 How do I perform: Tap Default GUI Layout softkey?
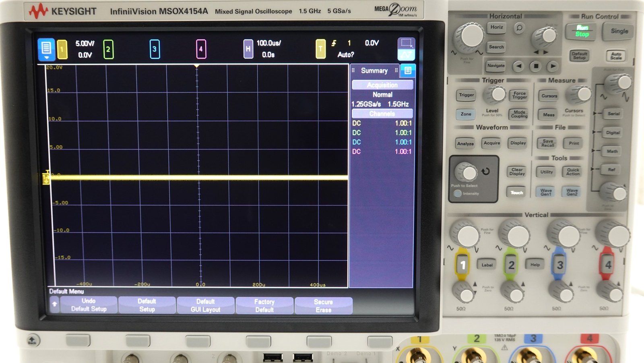[x=205, y=305]
